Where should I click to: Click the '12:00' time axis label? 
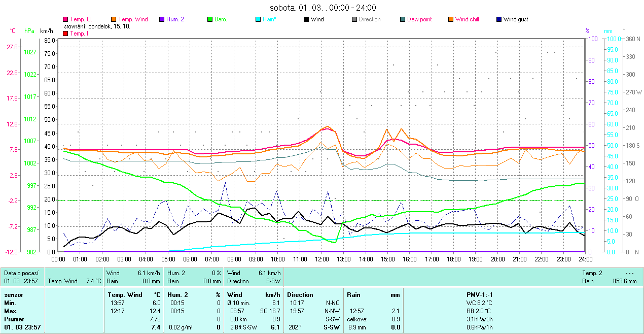321,259
